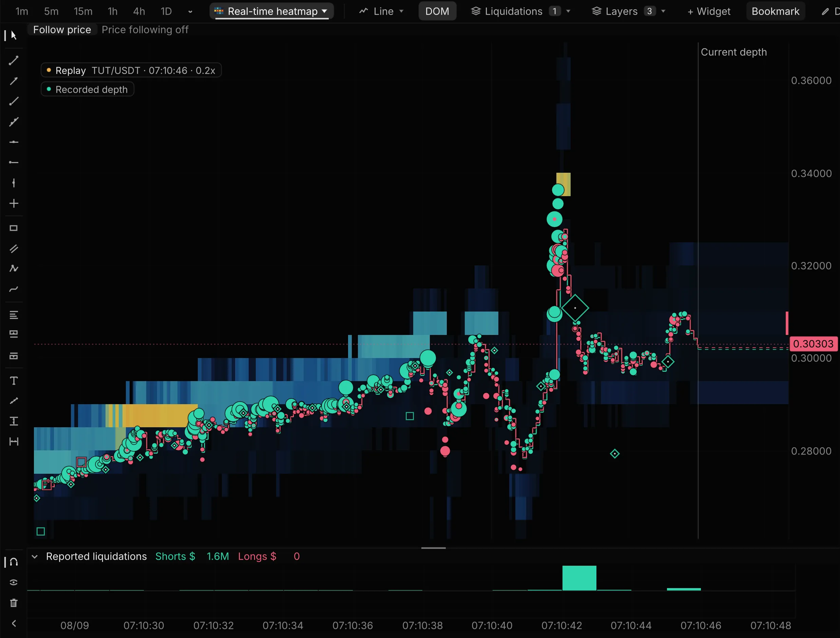Select the arrow line drawing tool
This screenshot has width=840, height=638.
(14, 81)
